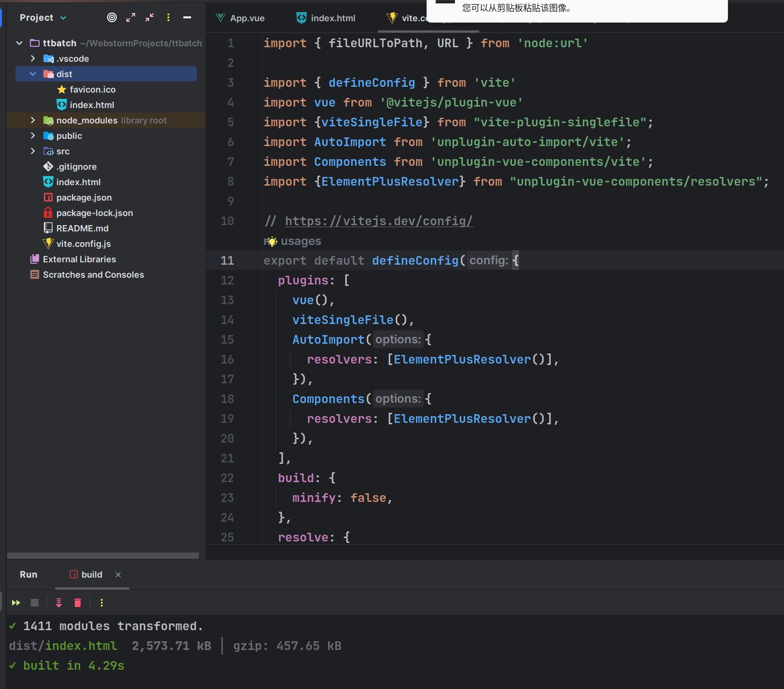The width and height of the screenshot is (784, 689).
Task: Open root index.html in project tree
Action: tap(78, 182)
